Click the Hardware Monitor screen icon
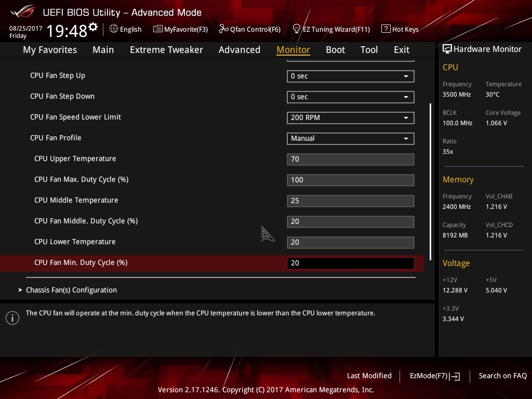 point(447,49)
